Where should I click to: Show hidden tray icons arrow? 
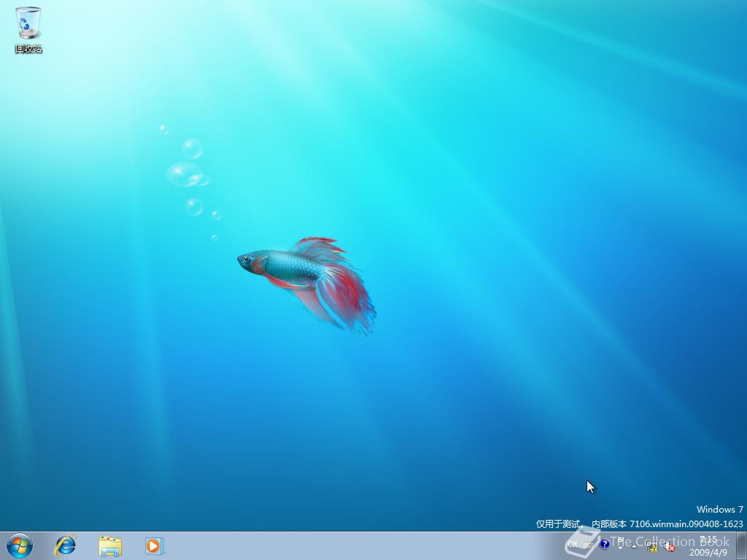pyautogui.click(x=634, y=546)
